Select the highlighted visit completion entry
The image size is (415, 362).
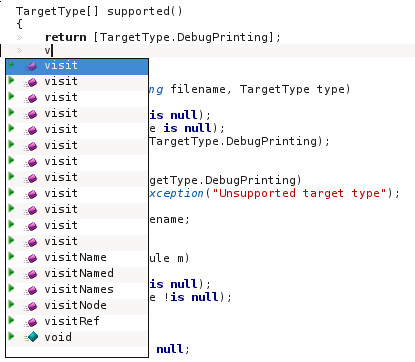tap(77, 66)
